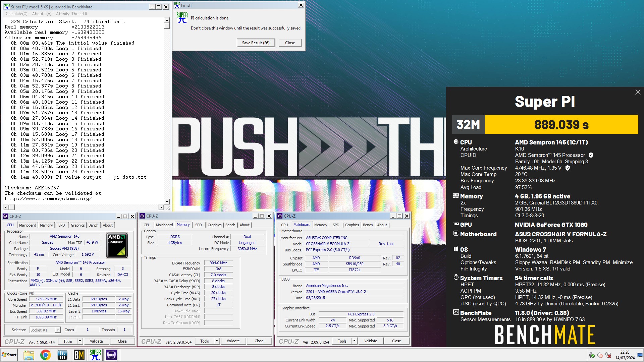The width and height of the screenshot is (644, 362).
Task: Click the CPU-Z Mainboard window title icon
Action: coord(280,216)
